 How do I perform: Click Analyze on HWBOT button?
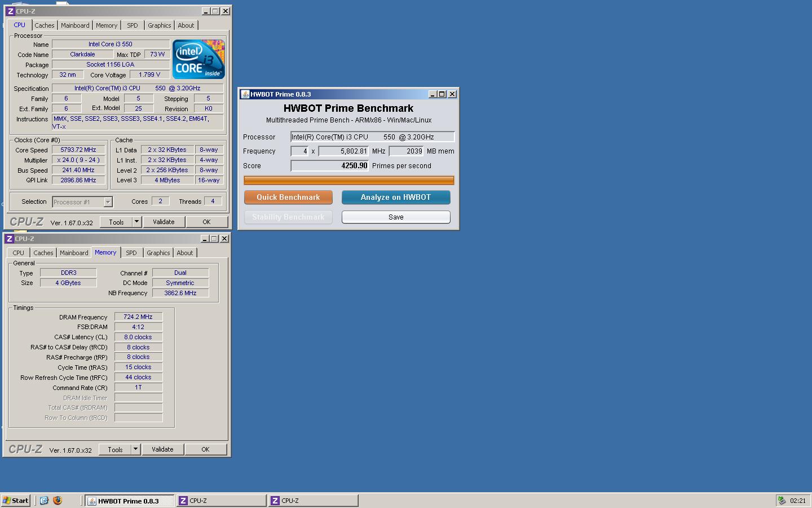coord(396,197)
